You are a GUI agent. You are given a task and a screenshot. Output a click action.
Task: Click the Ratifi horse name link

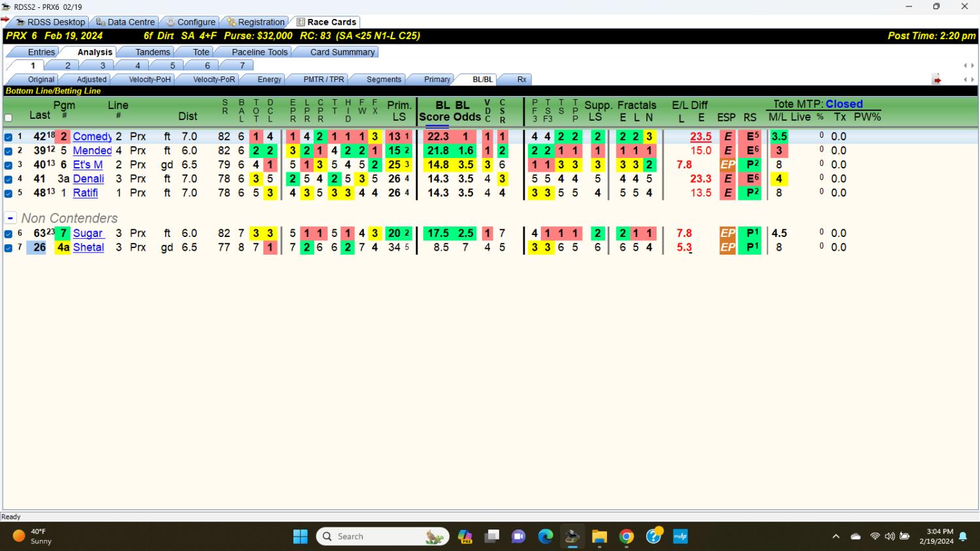[85, 193]
